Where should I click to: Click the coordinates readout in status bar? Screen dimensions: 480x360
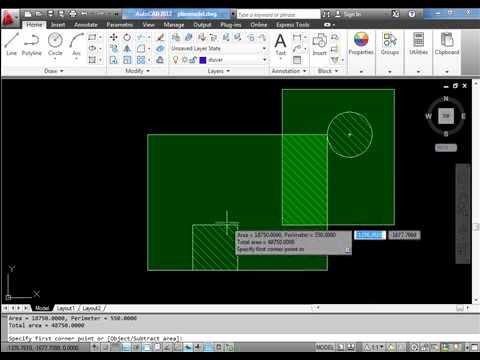[43, 348]
